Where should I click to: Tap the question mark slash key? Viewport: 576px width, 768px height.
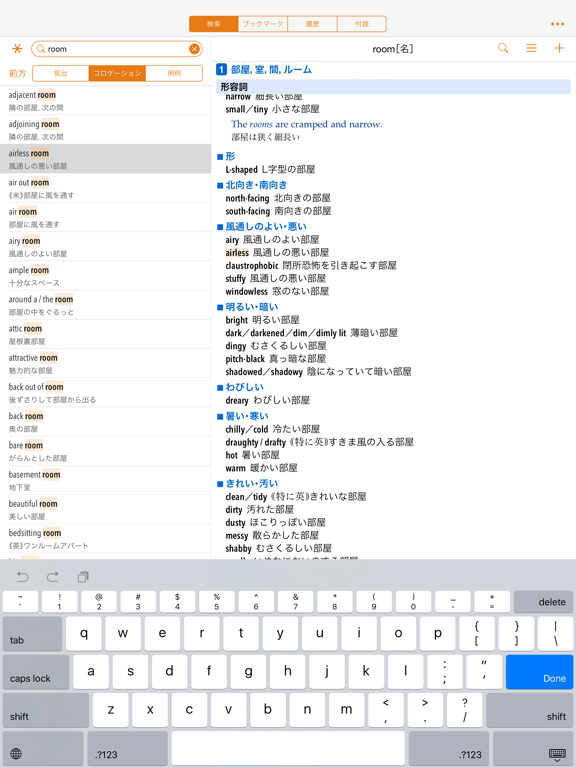464,710
